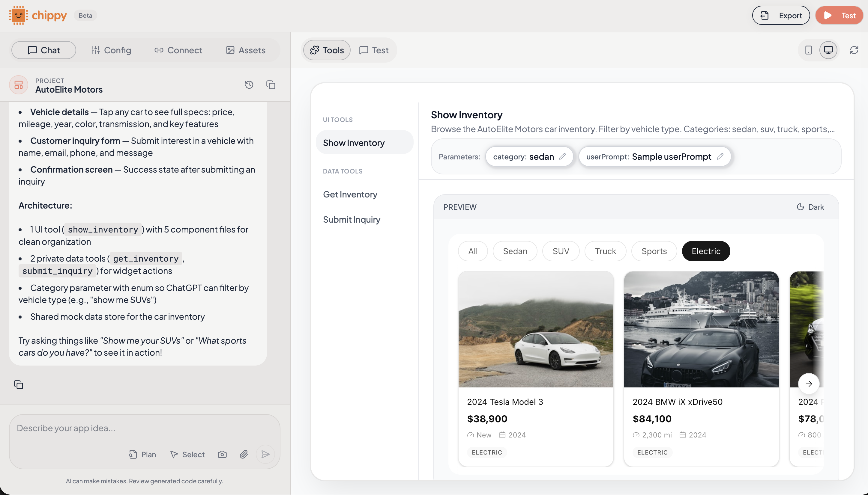
Task: Open the Connect tab
Action: pos(178,50)
